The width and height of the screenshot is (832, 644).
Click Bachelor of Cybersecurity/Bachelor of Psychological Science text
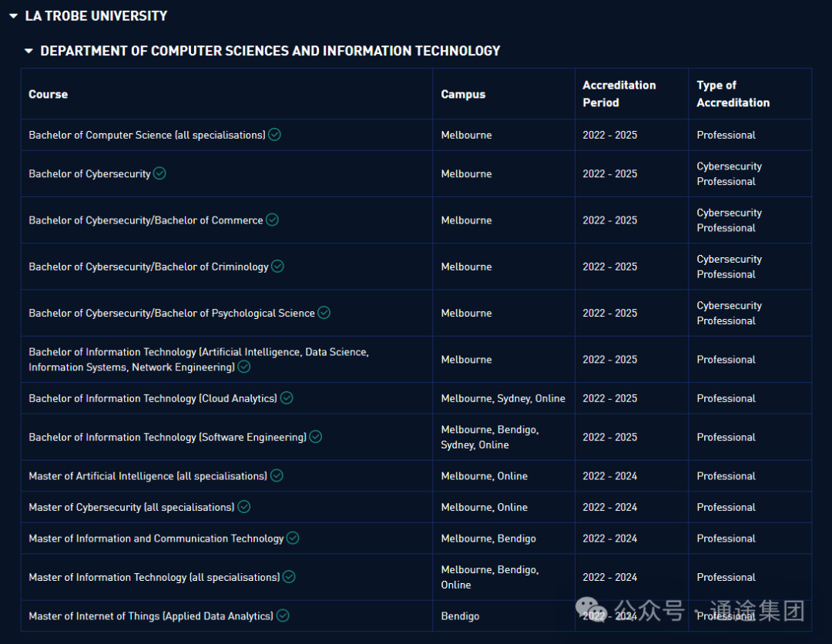click(x=172, y=314)
